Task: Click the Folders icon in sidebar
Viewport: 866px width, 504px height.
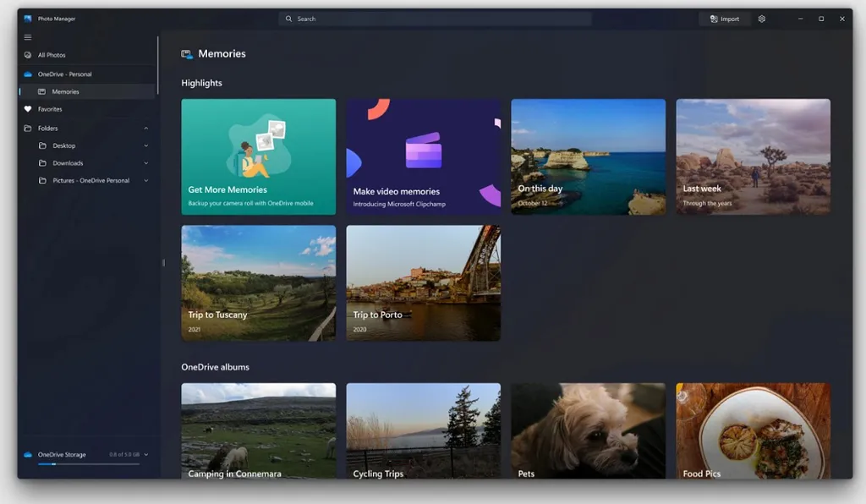Action: tap(28, 128)
